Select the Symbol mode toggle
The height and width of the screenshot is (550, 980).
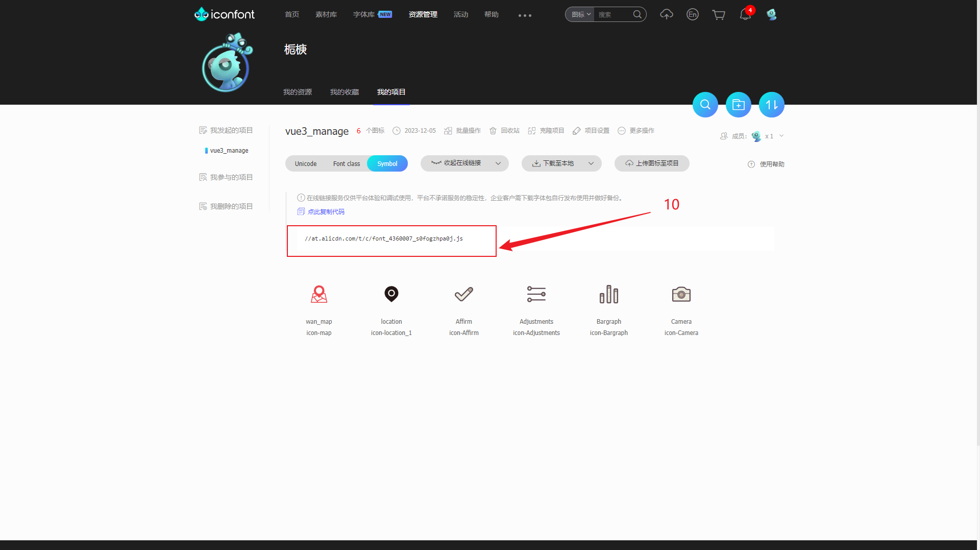[x=387, y=163]
